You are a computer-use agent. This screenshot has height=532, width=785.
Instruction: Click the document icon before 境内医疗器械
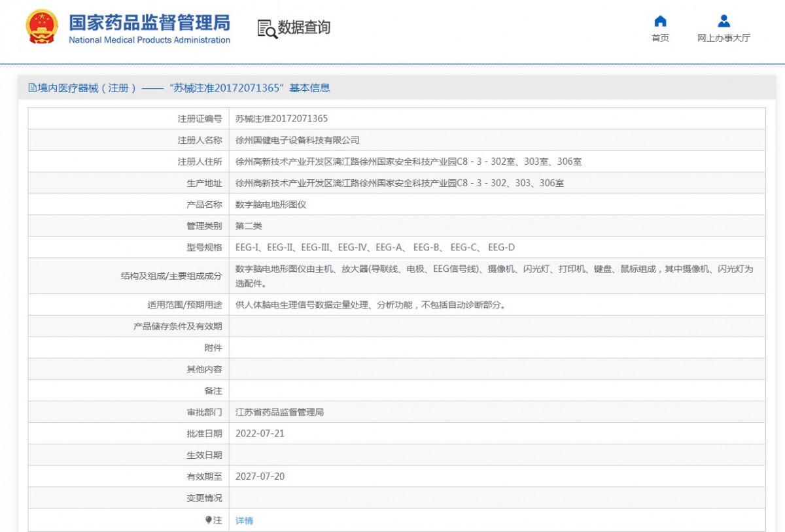(x=33, y=88)
